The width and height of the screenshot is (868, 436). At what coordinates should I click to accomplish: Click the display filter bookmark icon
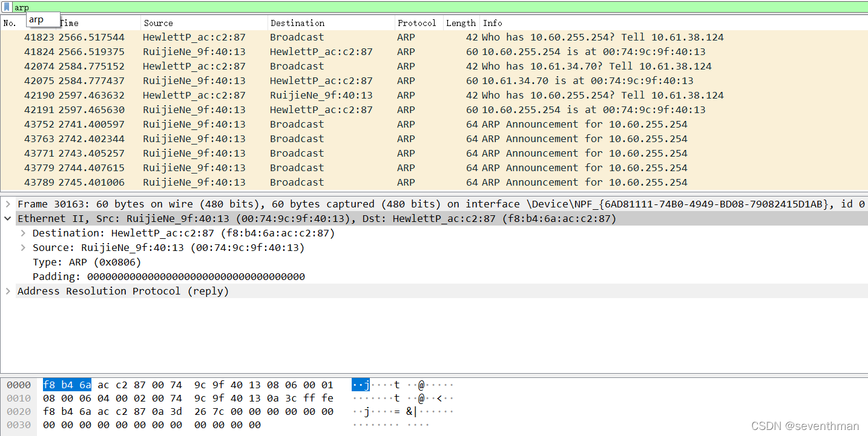(x=7, y=7)
